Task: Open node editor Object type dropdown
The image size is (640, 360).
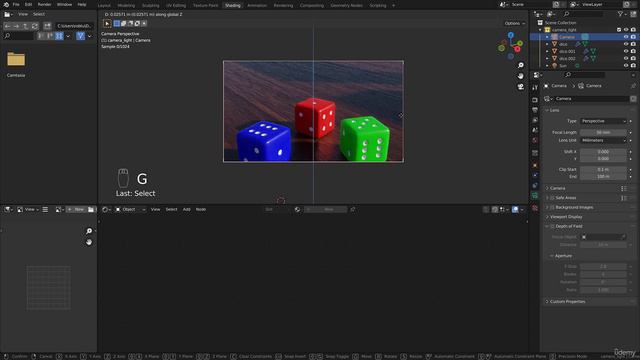Action: point(130,209)
